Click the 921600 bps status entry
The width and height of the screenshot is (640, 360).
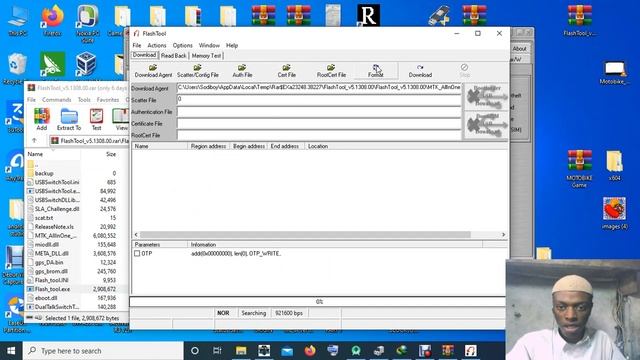pyautogui.click(x=289, y=313)
